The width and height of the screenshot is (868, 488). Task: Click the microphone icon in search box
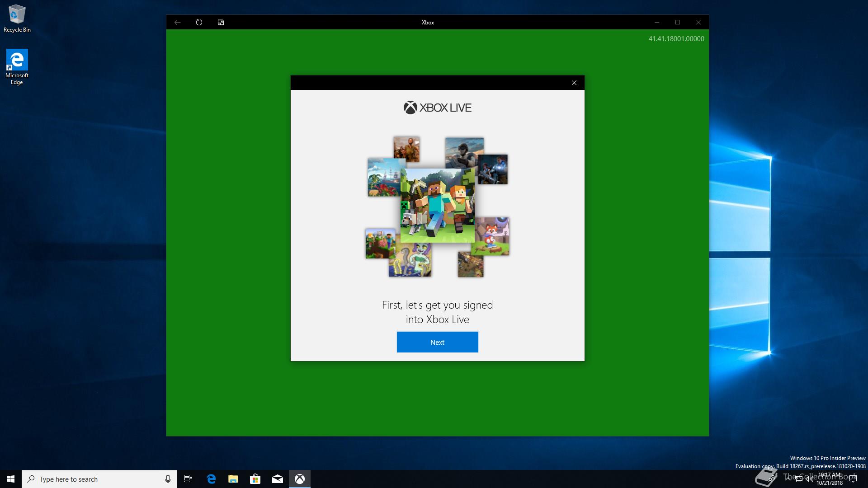click(168, 479)
